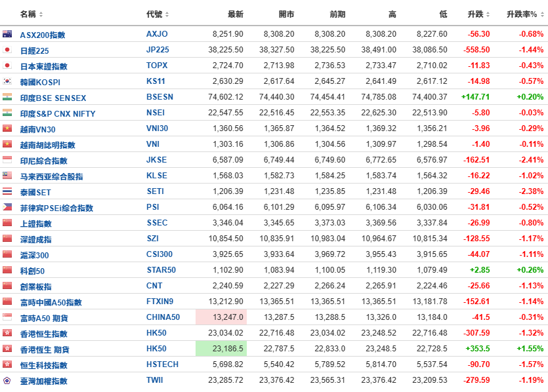
Task: Select the -2.41% change rate value
Action: (531, 159)
